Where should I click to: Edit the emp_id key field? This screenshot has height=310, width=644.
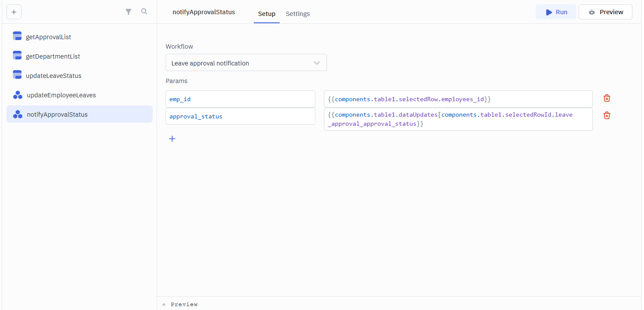[x=240, y=99]
